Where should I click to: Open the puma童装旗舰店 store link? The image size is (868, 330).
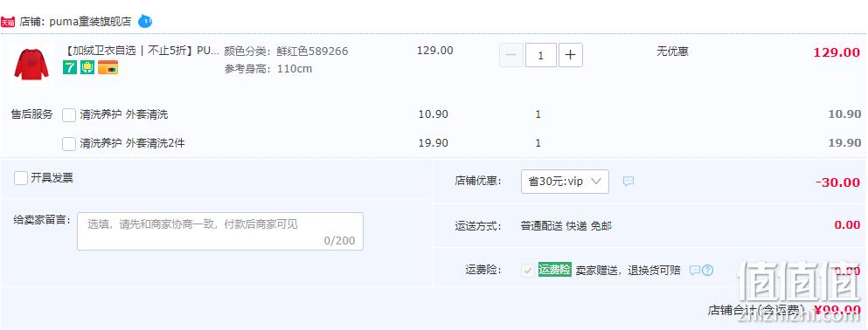[x=90, y=22]
